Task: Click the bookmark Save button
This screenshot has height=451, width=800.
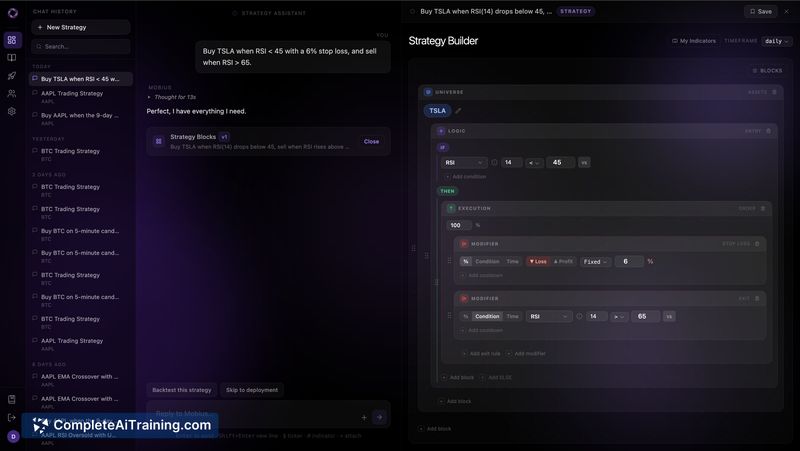Action: point(761,11)
